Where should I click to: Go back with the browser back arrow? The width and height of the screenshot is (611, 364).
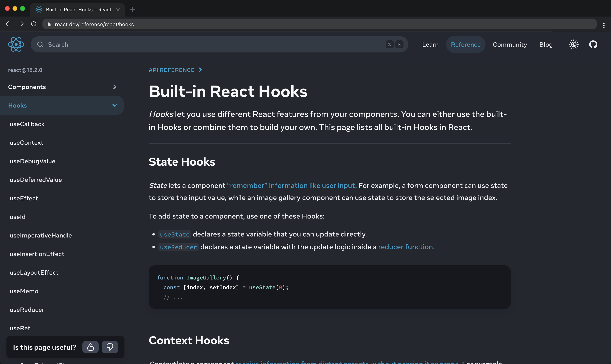point(8,24)
